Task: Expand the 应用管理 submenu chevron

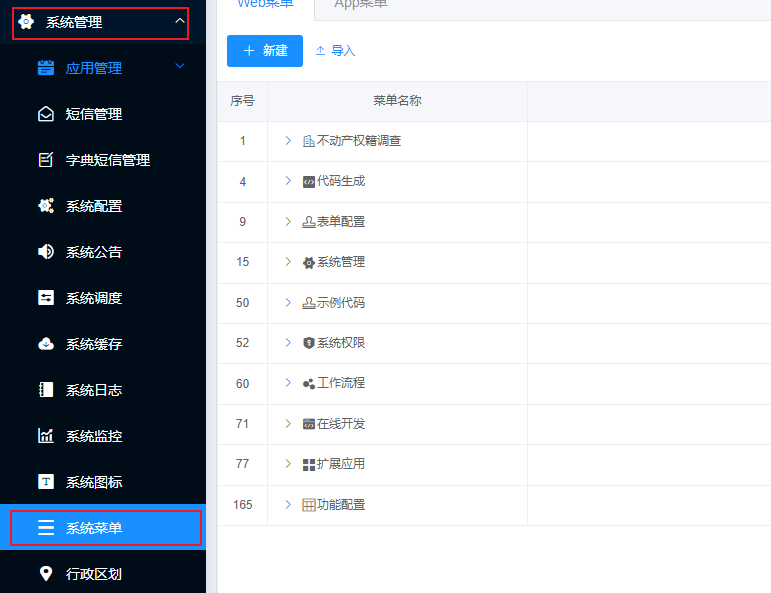Action: coord(180,67)
